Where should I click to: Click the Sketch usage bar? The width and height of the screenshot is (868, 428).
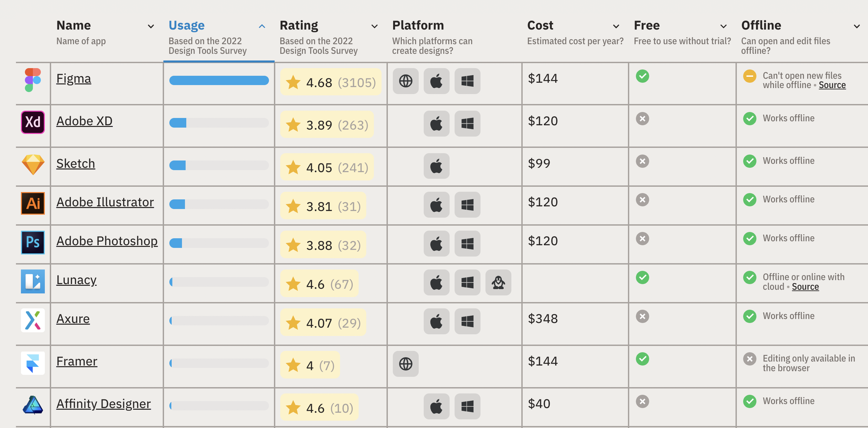point(219,165)
